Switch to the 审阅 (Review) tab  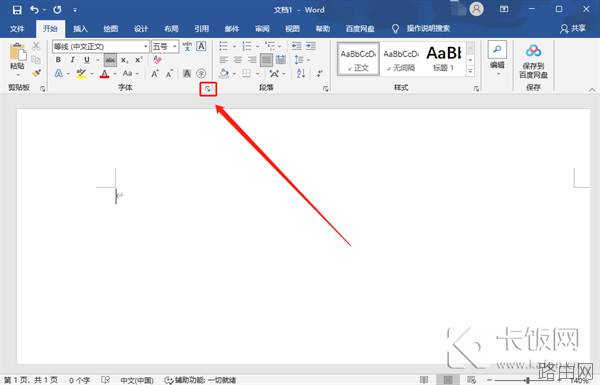pos(262,29)
